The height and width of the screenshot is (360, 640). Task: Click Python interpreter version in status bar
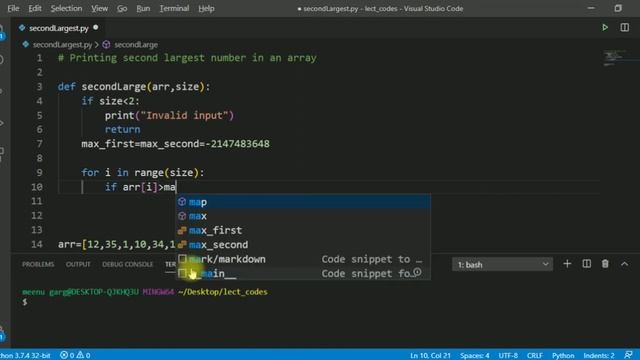coord(25,355)
